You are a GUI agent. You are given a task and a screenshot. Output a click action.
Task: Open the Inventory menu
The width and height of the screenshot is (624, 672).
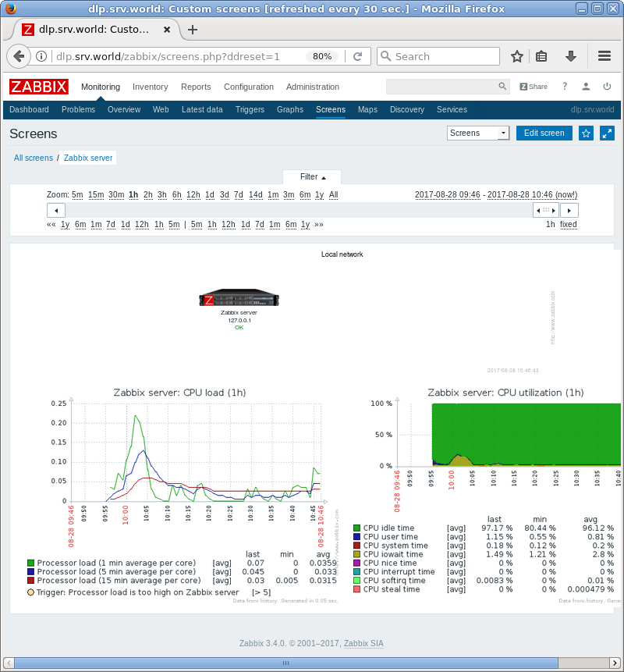[150, 87]
